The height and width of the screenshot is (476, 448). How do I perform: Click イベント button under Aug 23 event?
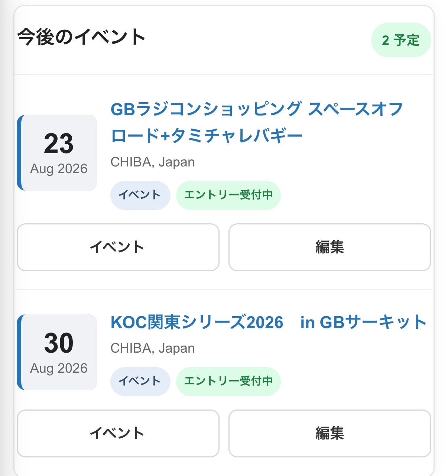coord(118,247)
